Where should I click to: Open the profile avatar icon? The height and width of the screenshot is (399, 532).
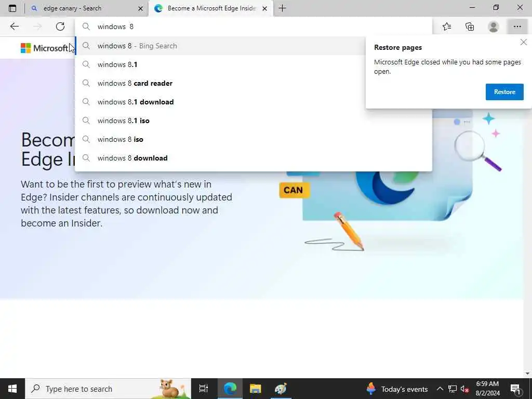pyautogui.click(x=494, y=26)
